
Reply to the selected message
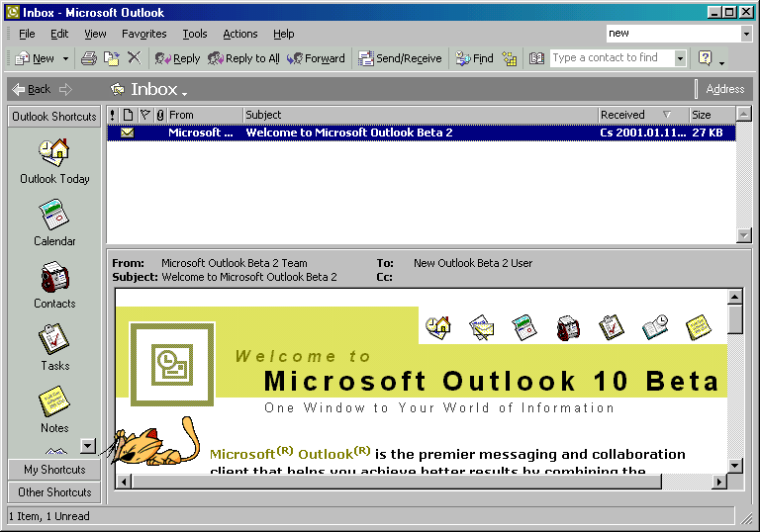(177, 58)
